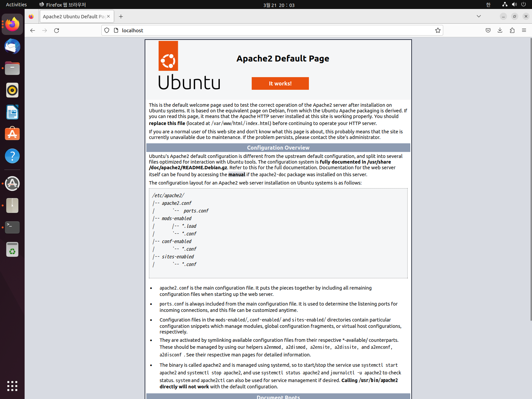Close the Apache2 Ubuntu Default Page tab
The image size is (532, 399).
point(108,16)
